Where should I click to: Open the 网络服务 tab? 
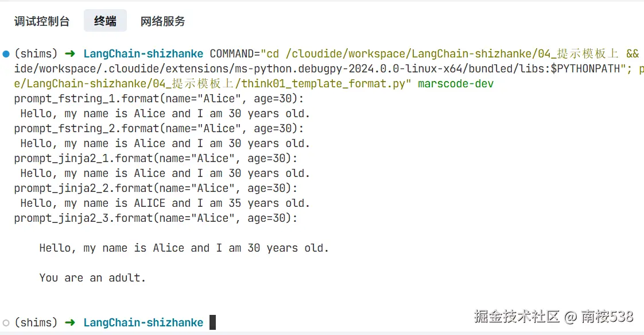pos(162,21)
